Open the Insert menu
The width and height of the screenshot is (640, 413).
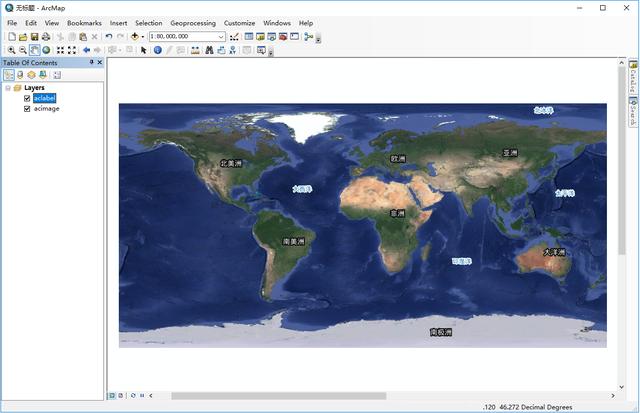[118, 23]
